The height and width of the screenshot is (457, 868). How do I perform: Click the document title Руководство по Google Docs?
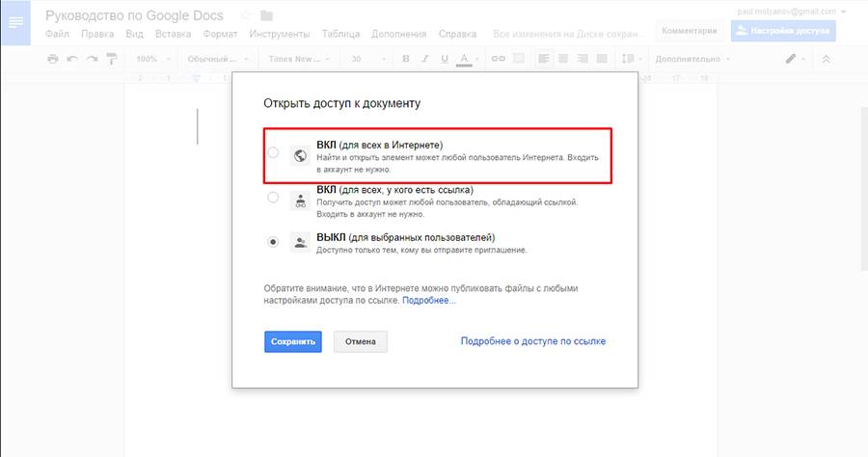[134, 15]
